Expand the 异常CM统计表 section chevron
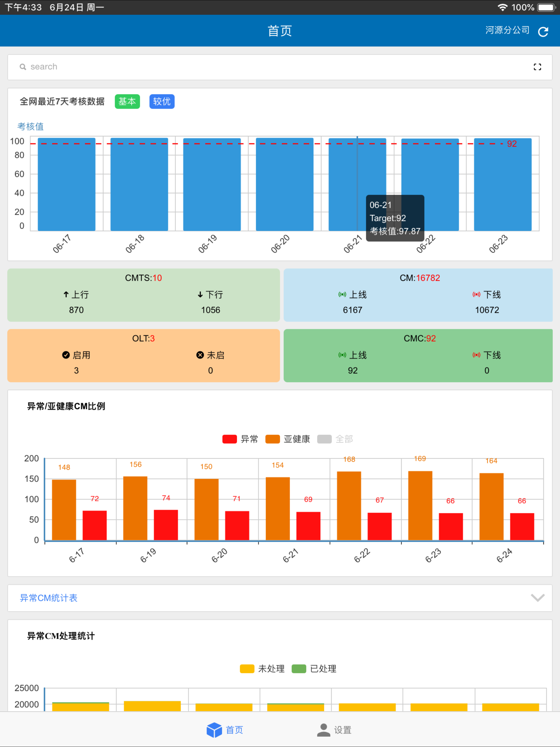This screenshot has height=747, width=560. 537,598
